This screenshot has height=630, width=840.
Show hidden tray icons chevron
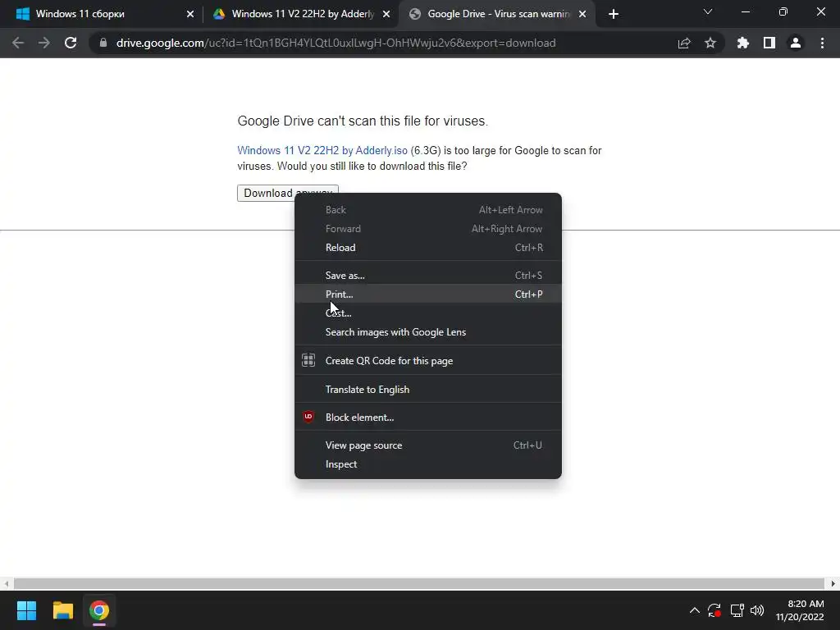click(694, 610)
